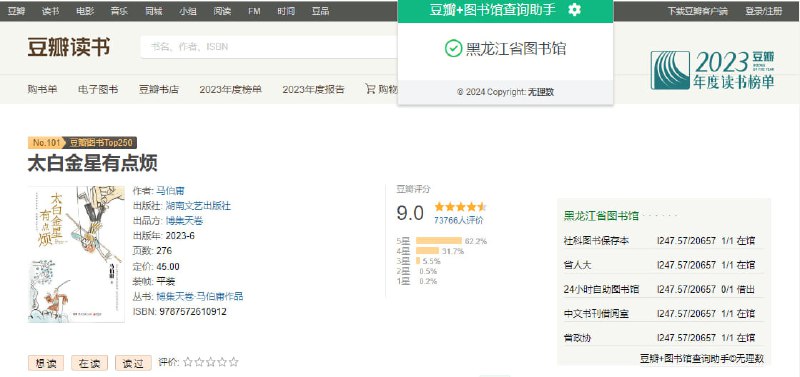
Task: Click the book cover thumbnail
Action: coord(76,254)
